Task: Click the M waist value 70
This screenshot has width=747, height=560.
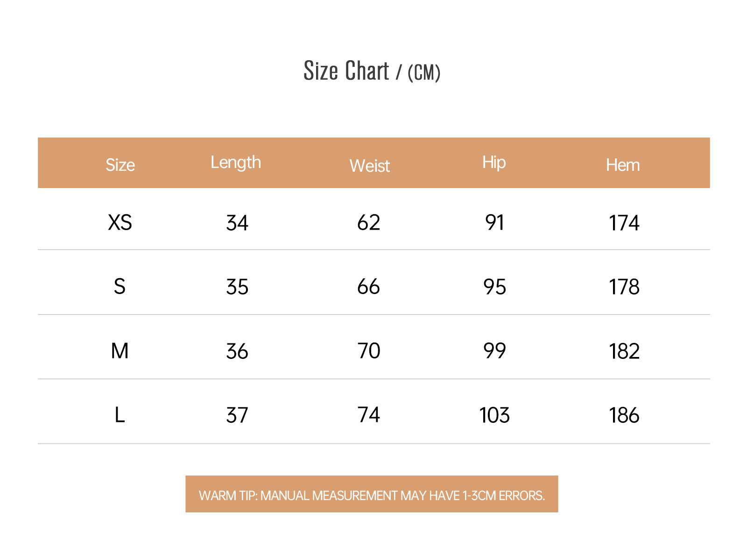Action: point(369,351)
